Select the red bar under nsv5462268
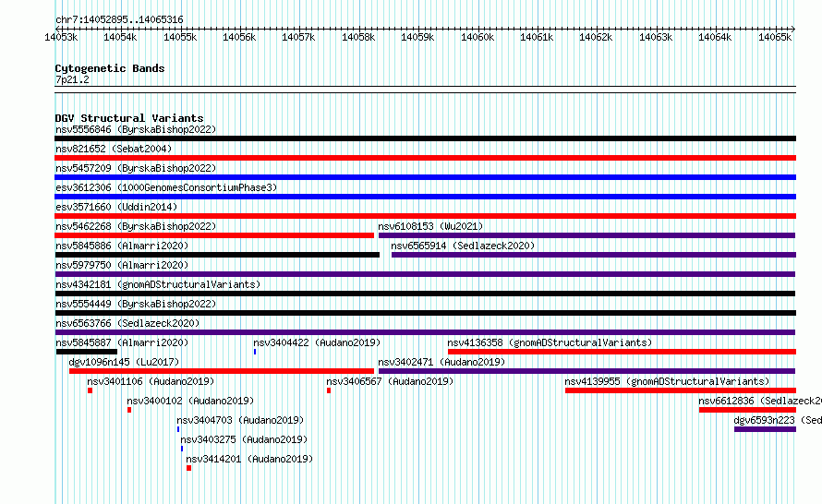This screenshot has height=504, width=822. [214, 235]
